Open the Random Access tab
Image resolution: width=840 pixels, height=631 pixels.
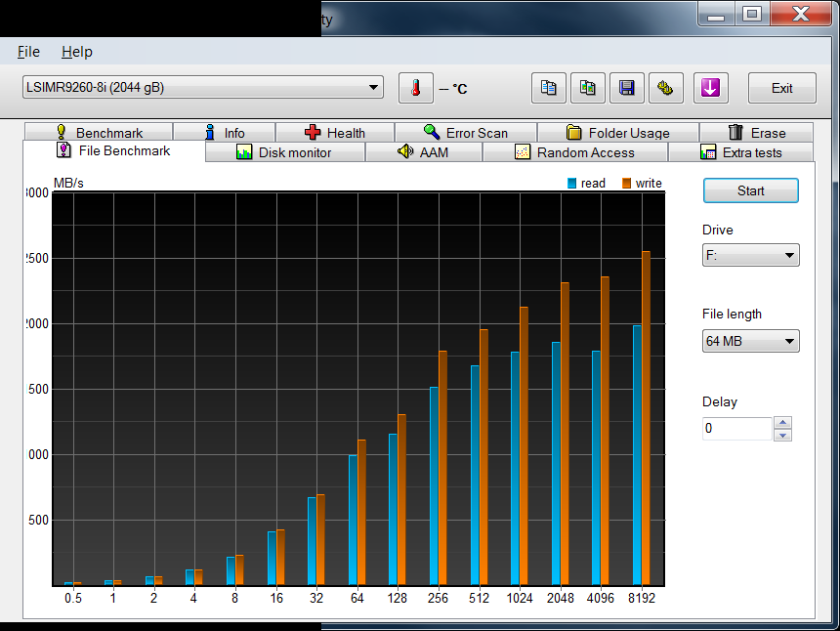pyautogui.click(x=574, y=152)
